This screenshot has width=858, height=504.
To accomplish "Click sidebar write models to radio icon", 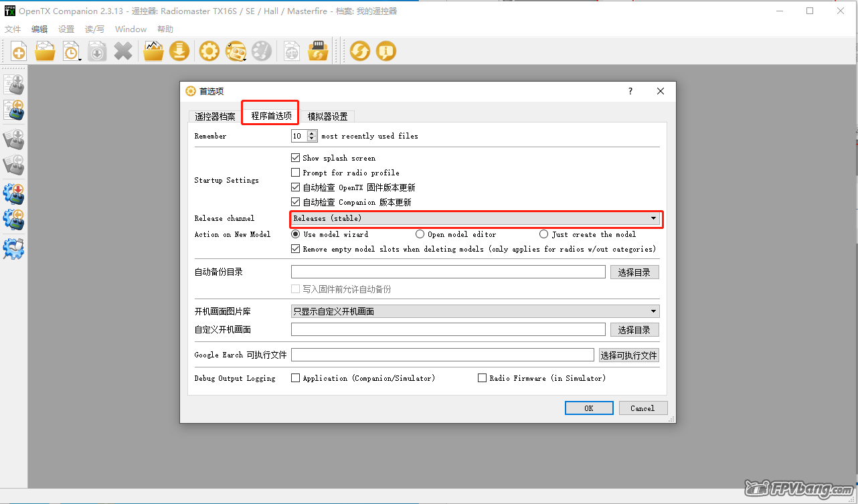I will [x=14, y=84].
